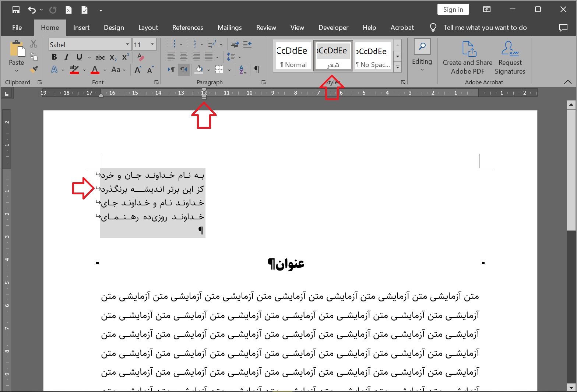Toggle Superscript formatting
Viewport: 577px width, 392px height.
[x=126, y=57]
